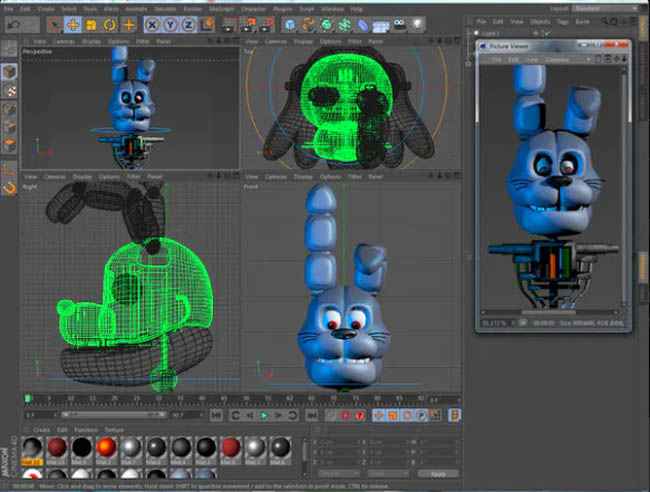Activate the Rotate tool
The width and height of the screenshot is (650, 492).
click(x=110, y=25)
